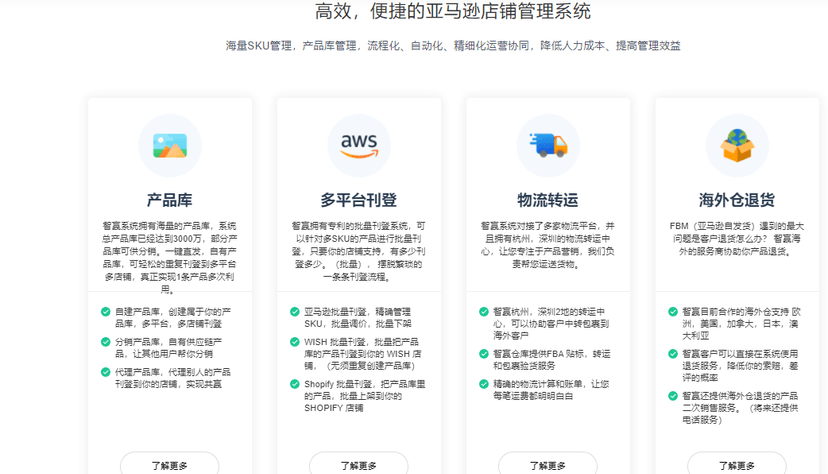Click the 代理产品库 feature text

point(173,378)
